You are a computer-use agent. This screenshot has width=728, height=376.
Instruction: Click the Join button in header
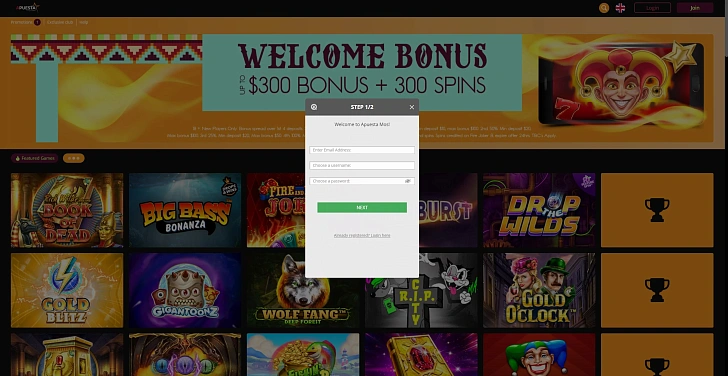tap(695, 8)
